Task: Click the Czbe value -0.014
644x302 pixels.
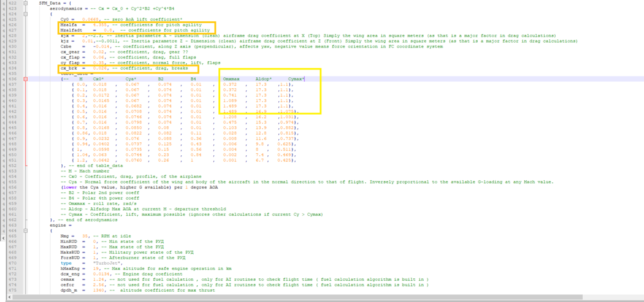Action: tap(101, 46)
